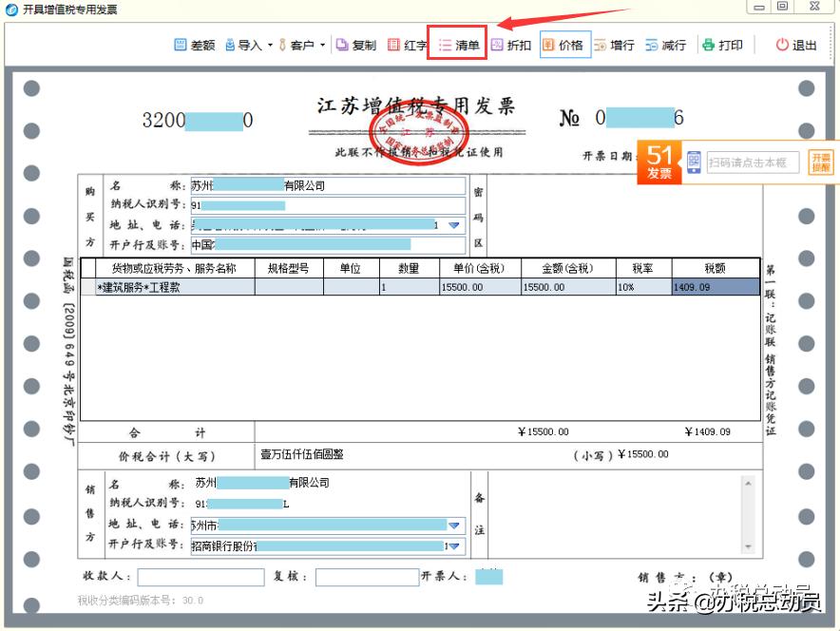Select the 打印 print icon
The width and height of the screenshot is (840, 631).
[x=722, y=44]
